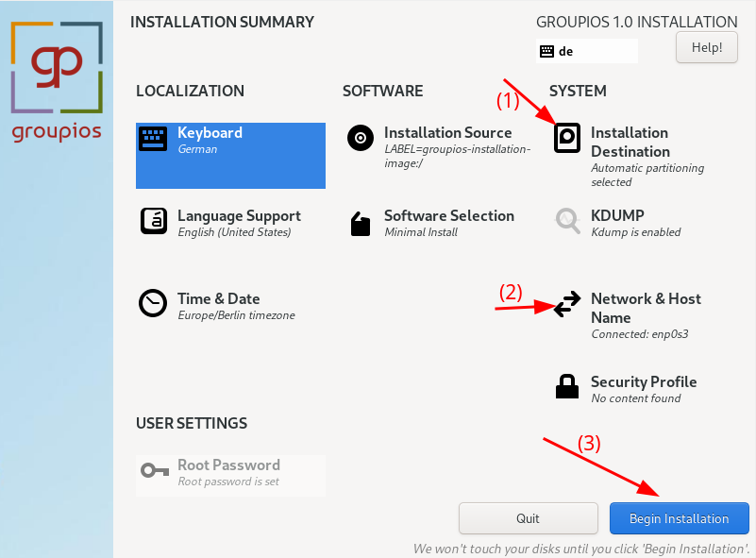Open KDUMP via the magnifier icon

tap(567, 221)
